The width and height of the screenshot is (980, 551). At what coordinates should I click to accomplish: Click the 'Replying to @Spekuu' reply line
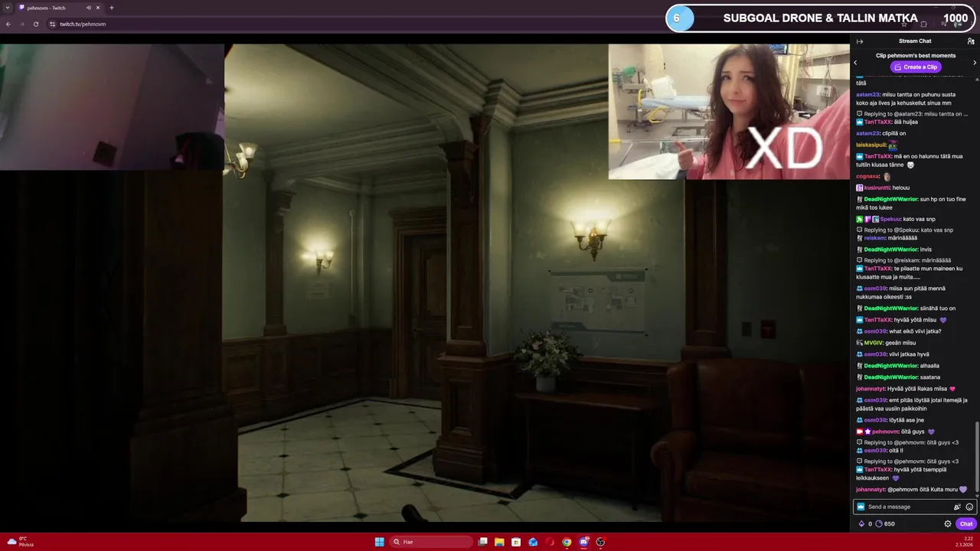coord(908,230)
